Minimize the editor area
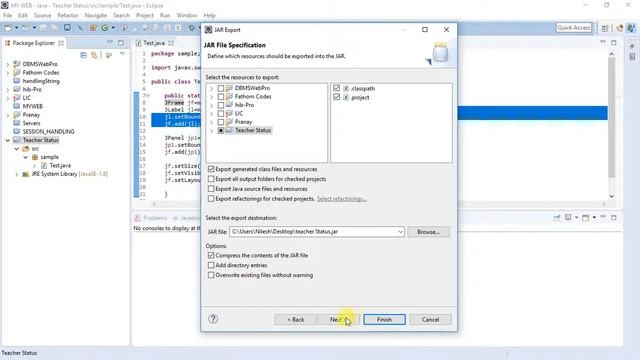This screenshot has width=640, height=360. [603, 42]
